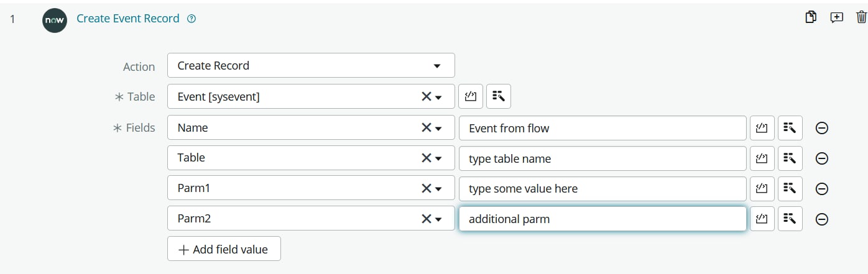The width and height of the screenshot is (868, 274).
Task: Click the 'Event from flow' text input
Action: [x=602, y=129]
